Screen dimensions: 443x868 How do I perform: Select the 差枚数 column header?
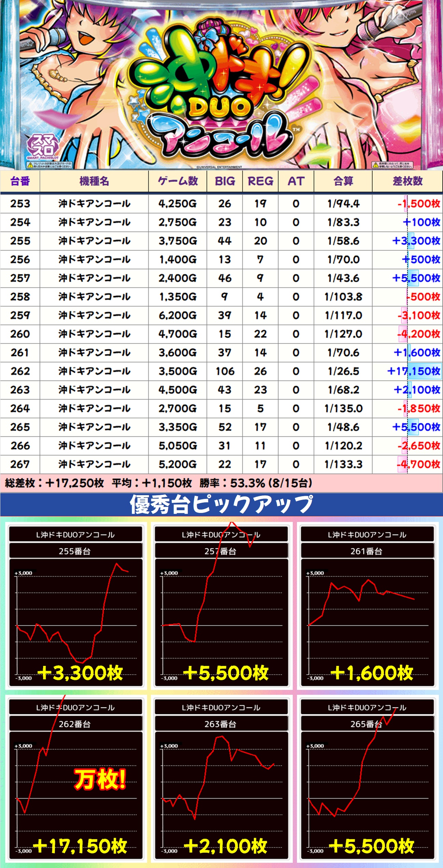[407, 181]
